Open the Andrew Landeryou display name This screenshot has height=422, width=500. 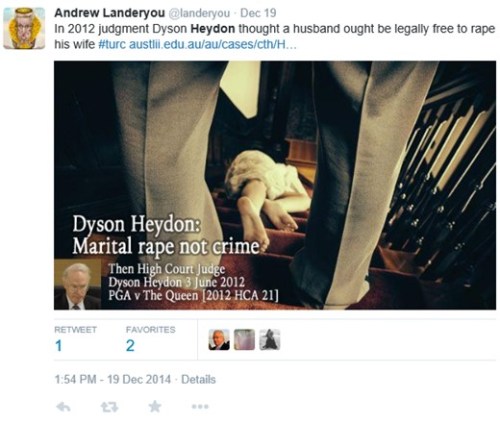[x=109, y=13]
